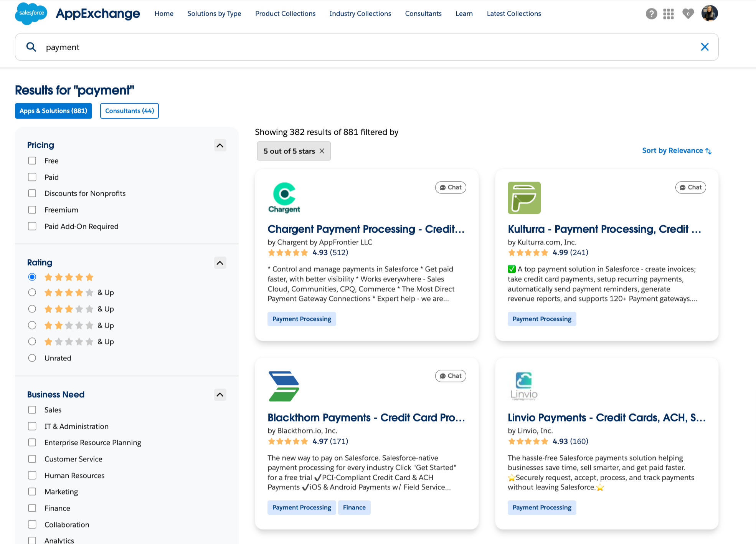Check the Sales business need

pyautogui.click(x=32, y=410)
